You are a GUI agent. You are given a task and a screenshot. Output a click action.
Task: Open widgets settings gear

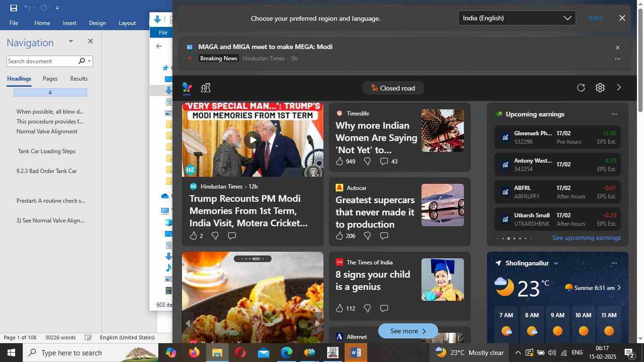600,88
